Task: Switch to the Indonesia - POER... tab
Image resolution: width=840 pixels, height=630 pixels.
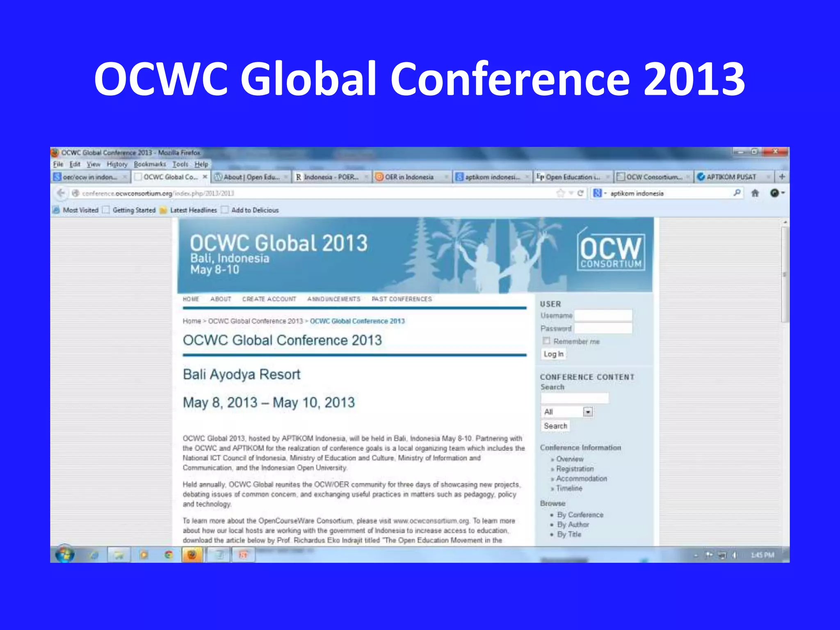Action: (x=331, y=177)
